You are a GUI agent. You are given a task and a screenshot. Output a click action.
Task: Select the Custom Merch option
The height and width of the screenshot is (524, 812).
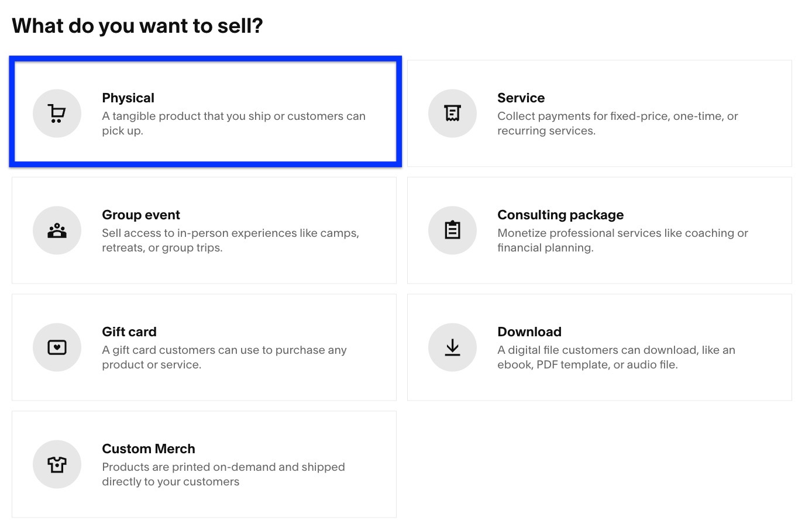pyautogui.click(x=203, y=464)
